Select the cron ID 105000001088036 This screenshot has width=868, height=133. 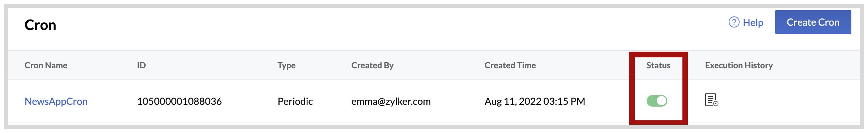[x=179, y=101]
